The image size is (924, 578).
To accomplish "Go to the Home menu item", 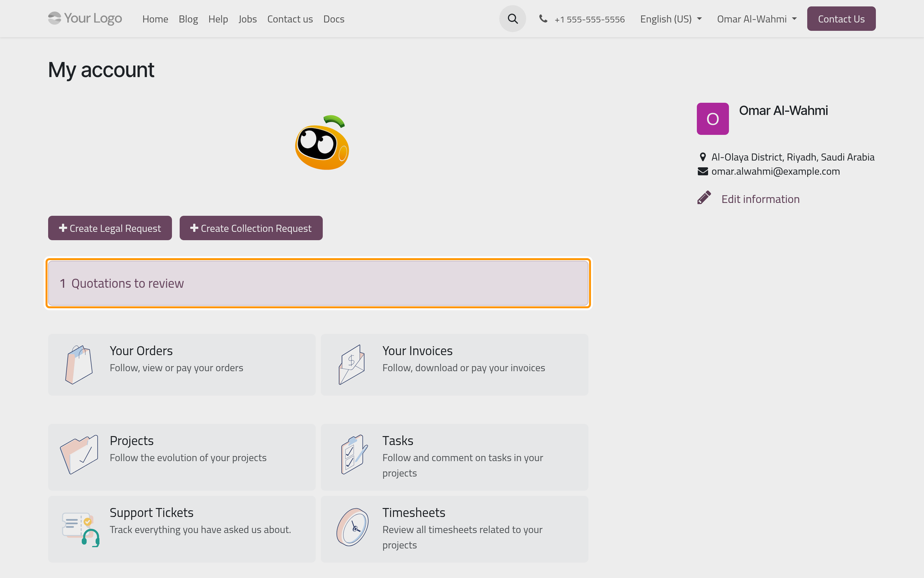I will point(155,19).
